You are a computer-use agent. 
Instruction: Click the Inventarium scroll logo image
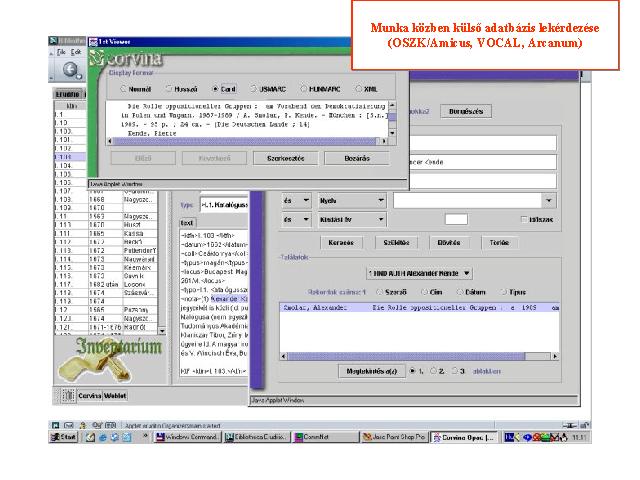(110, 358)
